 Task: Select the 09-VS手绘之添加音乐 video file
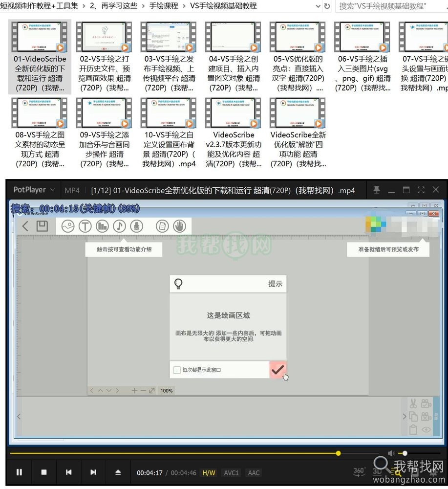coord(105,133)
